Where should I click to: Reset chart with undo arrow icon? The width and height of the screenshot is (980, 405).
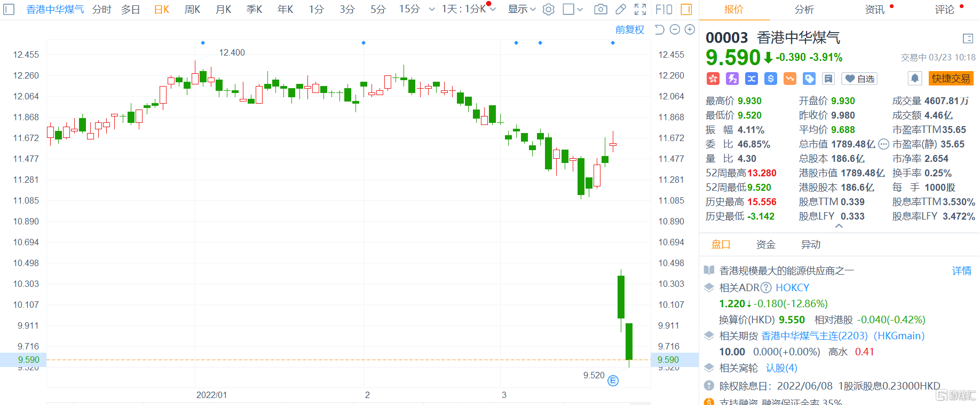coord(660,29)
